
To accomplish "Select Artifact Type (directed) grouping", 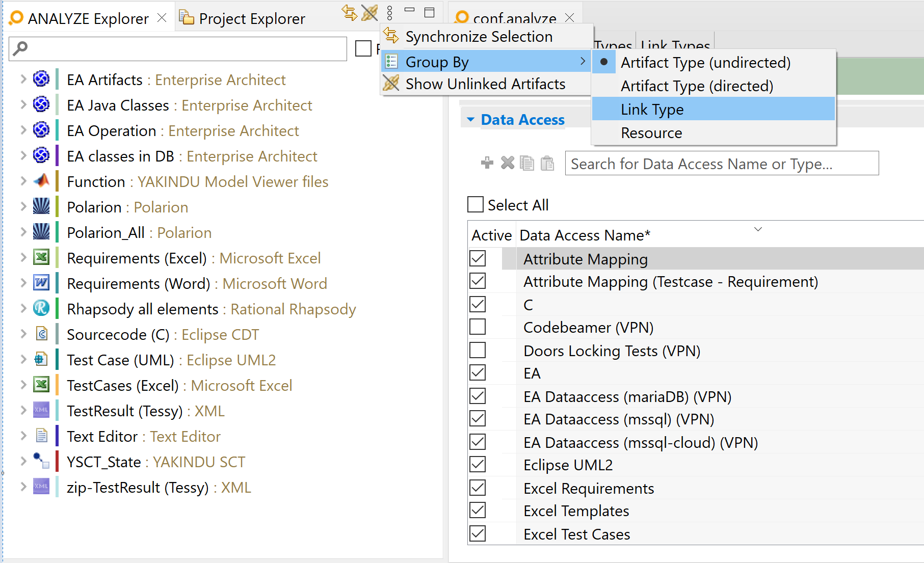I will tap(714, 86).
